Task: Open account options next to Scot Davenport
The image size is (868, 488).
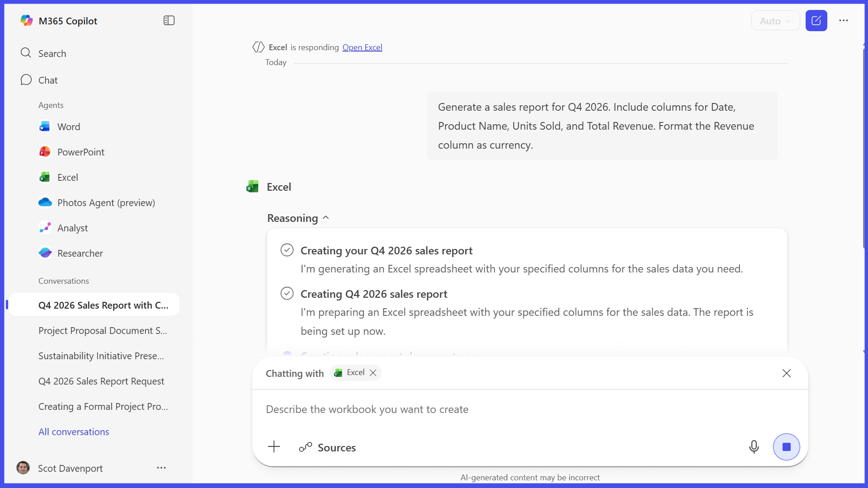Action: tap(161, 468)
